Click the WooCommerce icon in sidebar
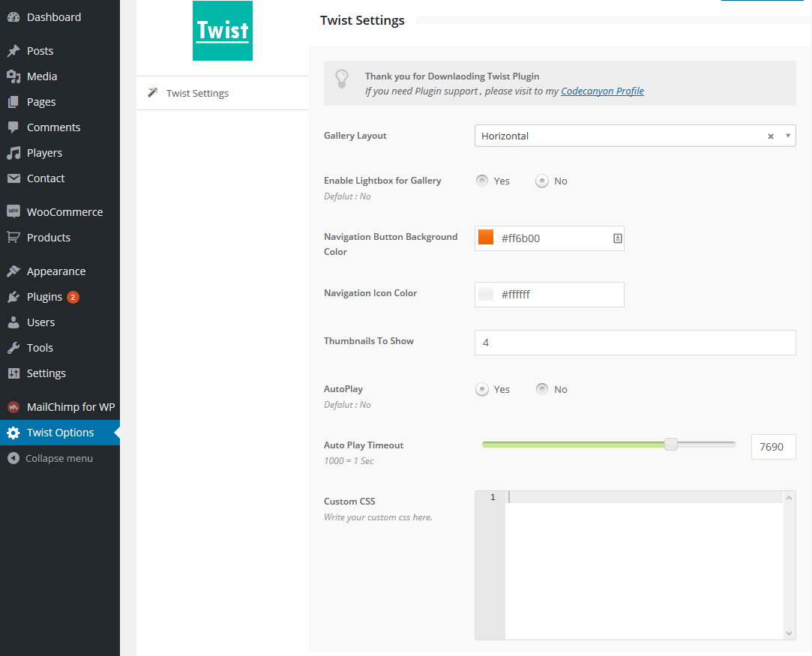The height and width of the screenshot is (656, 812). 13,212
